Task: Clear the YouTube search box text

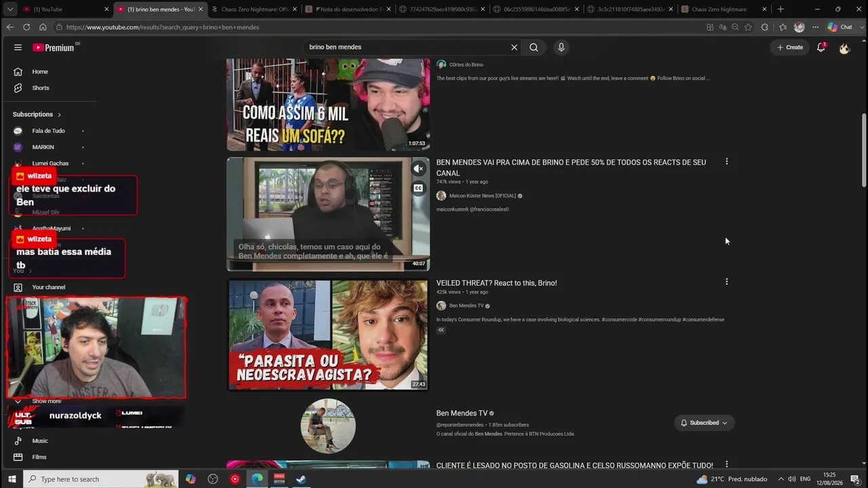Action: click(x=514, y=47)
